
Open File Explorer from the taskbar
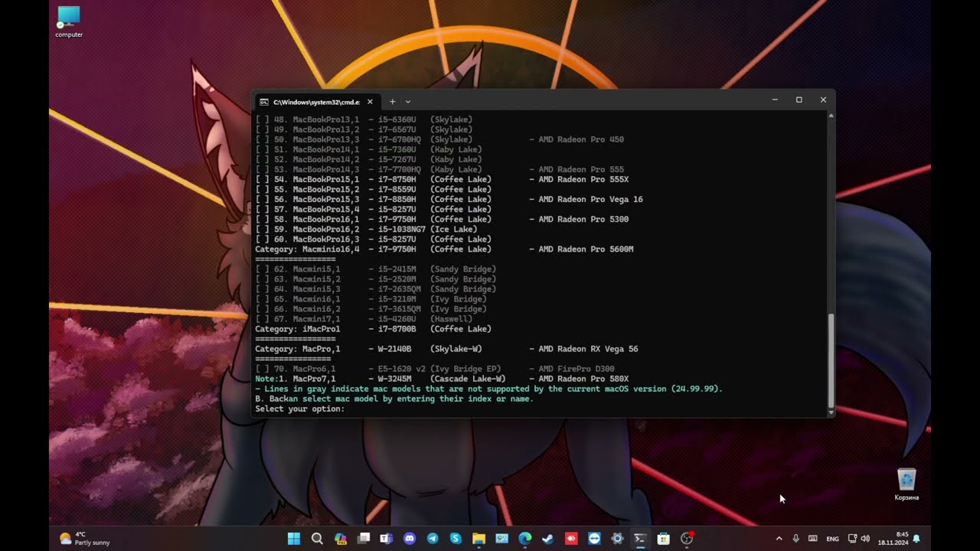[479, 539]
